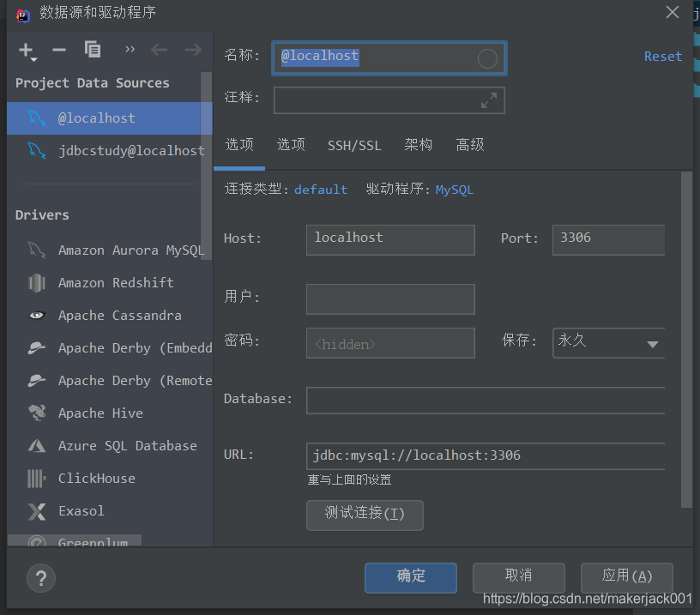The height and width of the screenshot is (615, 700).
Task: Expand the 注释 comment field editor
Action: pos(490,99)
